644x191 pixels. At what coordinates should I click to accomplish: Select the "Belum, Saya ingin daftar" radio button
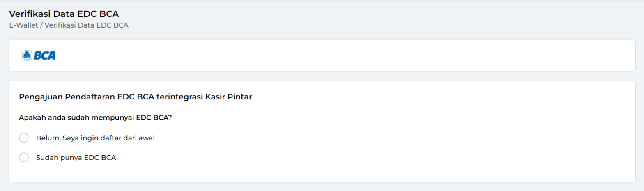point(24,138)
